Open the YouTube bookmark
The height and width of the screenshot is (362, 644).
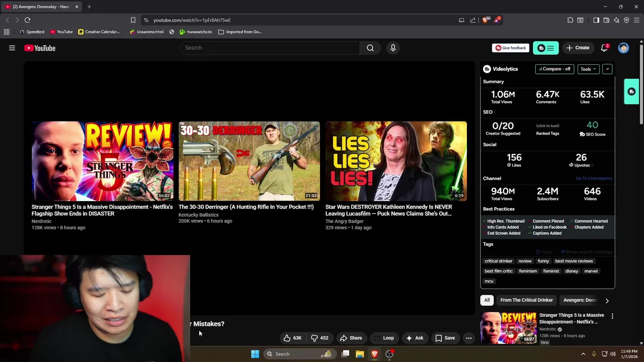(61, 32)
